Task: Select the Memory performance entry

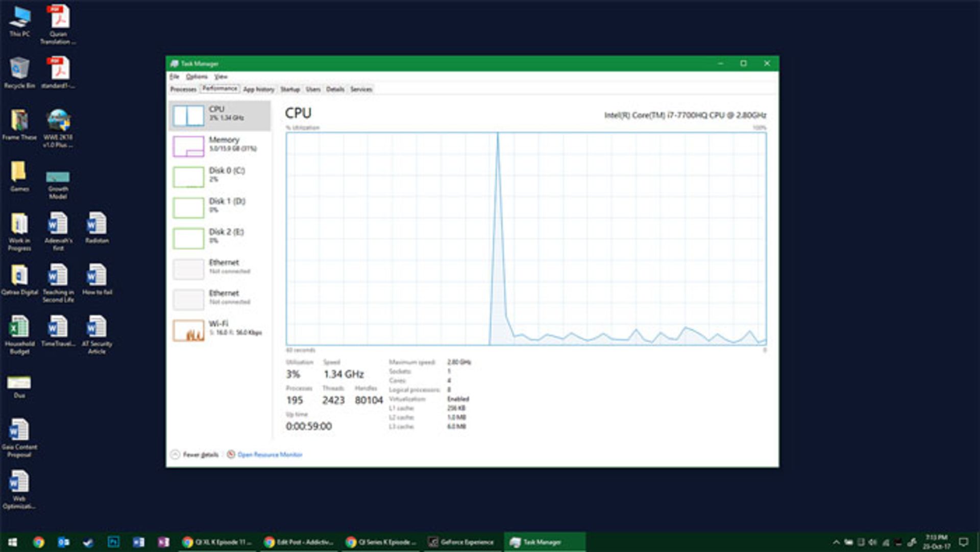Action: click(x=219, y=146)
